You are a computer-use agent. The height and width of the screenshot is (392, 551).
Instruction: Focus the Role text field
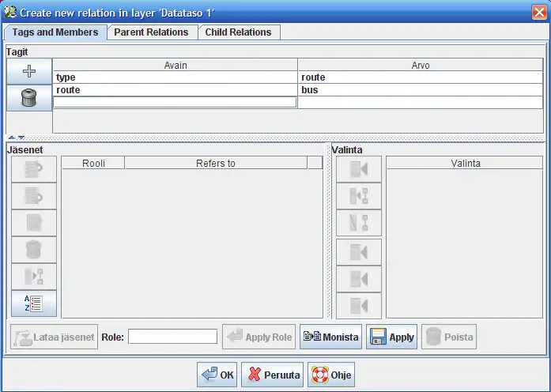click(172, 337)
